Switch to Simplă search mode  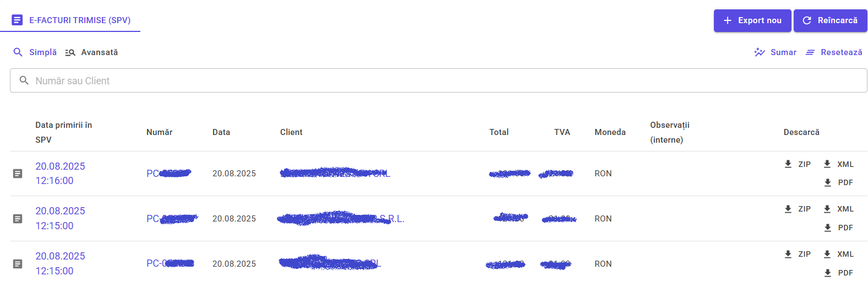[35, 52]
